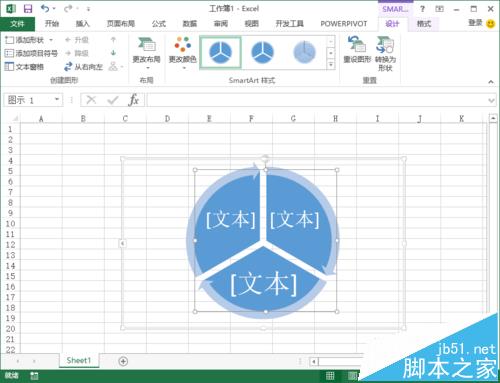Click 添加项目符号 (Add Bullet)
The image size is (500, 383).
click(31, 53)
